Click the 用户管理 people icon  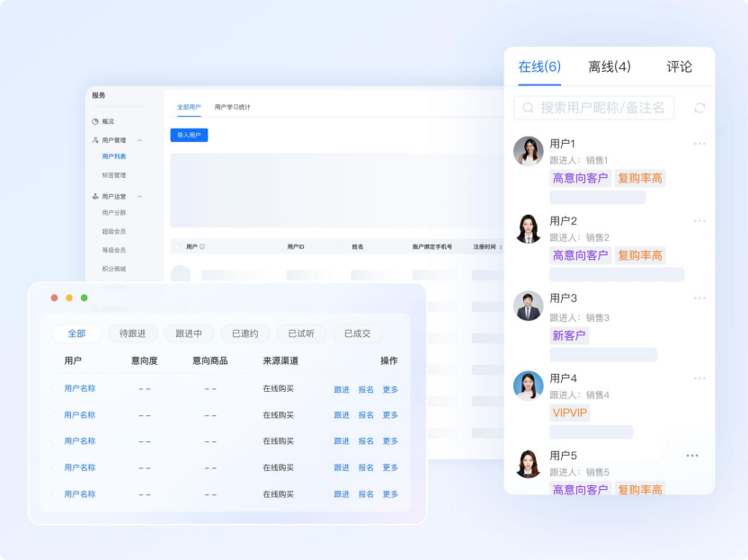tap(95, 139)
